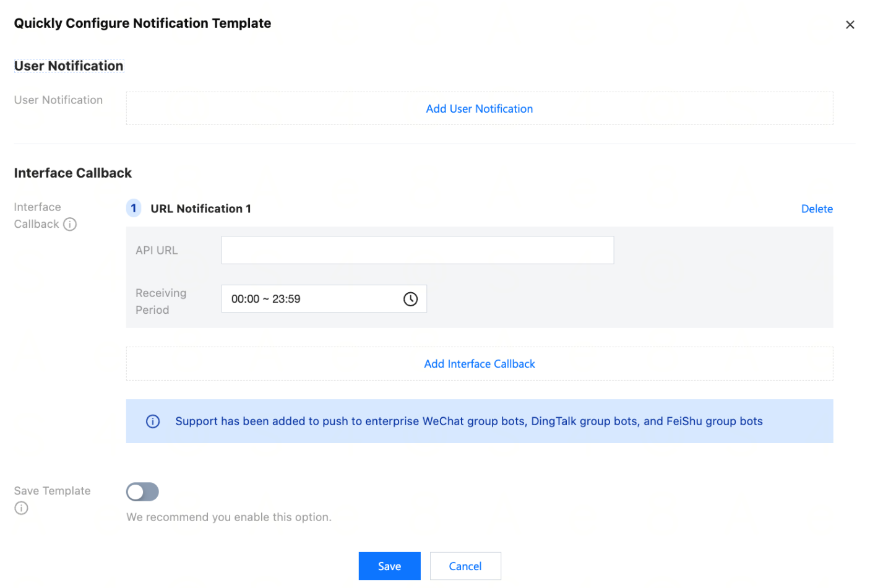Click the number 1 badge for URL Notification
This screenshot has width=870, height=588.
tap(134, 209)
